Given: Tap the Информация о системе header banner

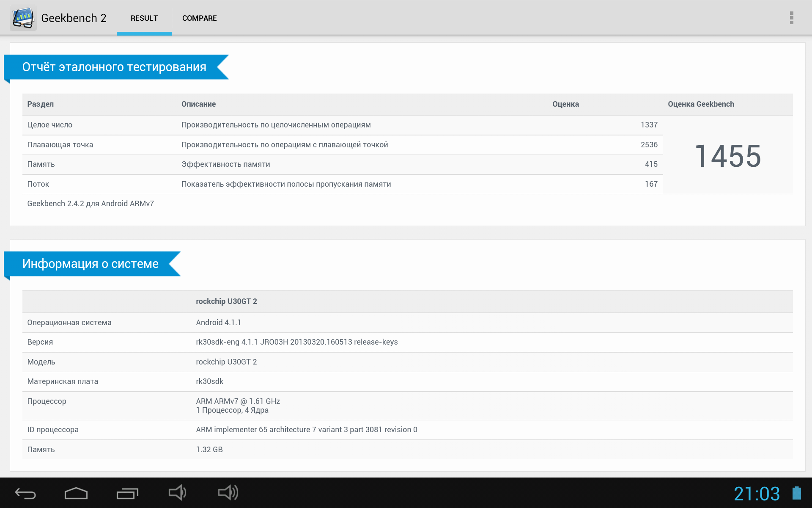Looking at the screenshot, I should 91,264.
